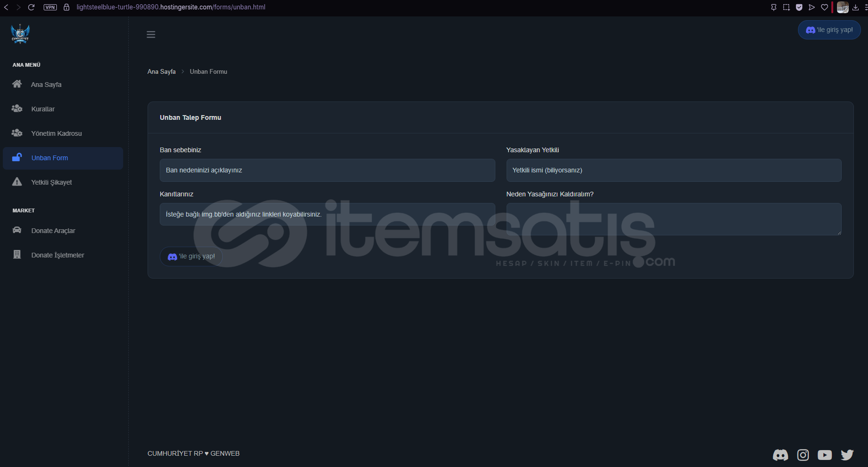Click the browser profile avatar
868x467 pixels.
[x=843, y=7]
